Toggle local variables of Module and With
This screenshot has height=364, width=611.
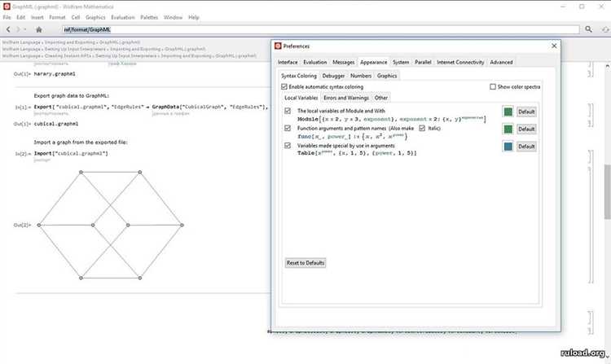point(288,111)
